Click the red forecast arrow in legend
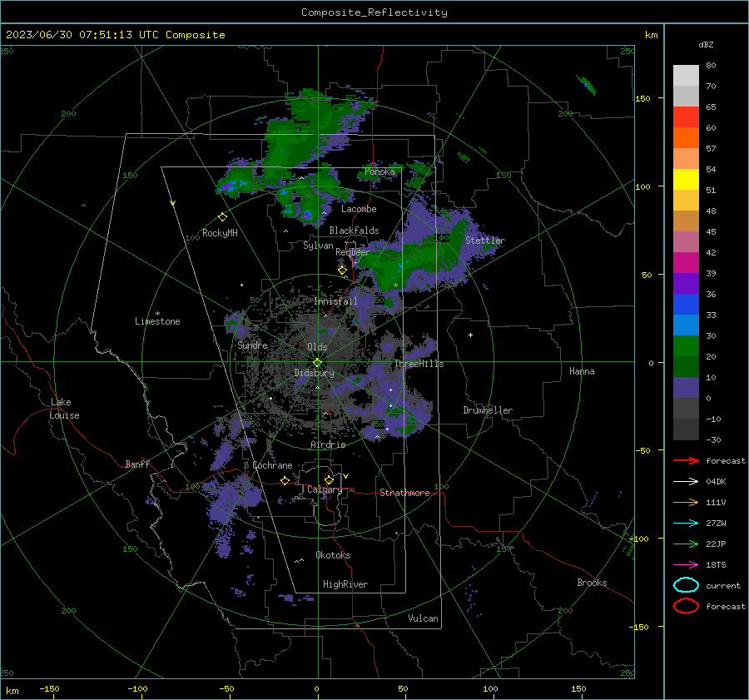The height and width of the screenshot is (700, 749). 686,460
